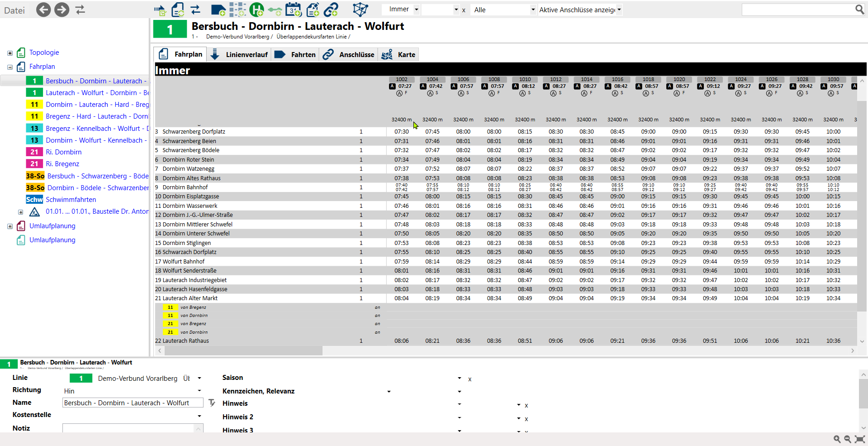The image size is (868, 446).
Task: Click the forward navigation arrow
Action: coord(62,10)
